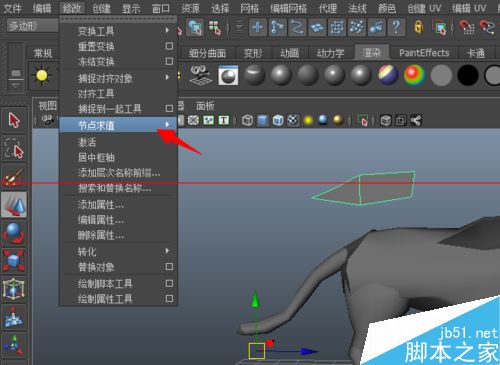Image resolution: width=500 pixels, height=365 pixels.
Task: Click the share-shaped icon in viewport toolbar
Action: pos(416,120)
